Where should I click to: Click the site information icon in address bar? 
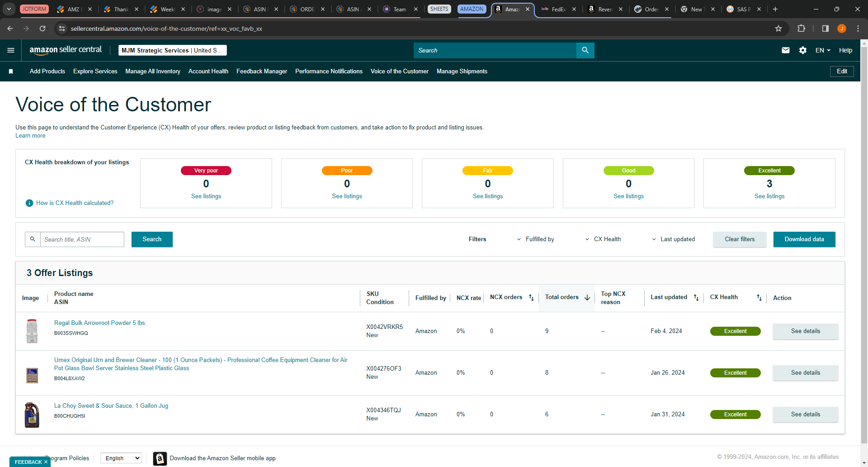point(62,29)
